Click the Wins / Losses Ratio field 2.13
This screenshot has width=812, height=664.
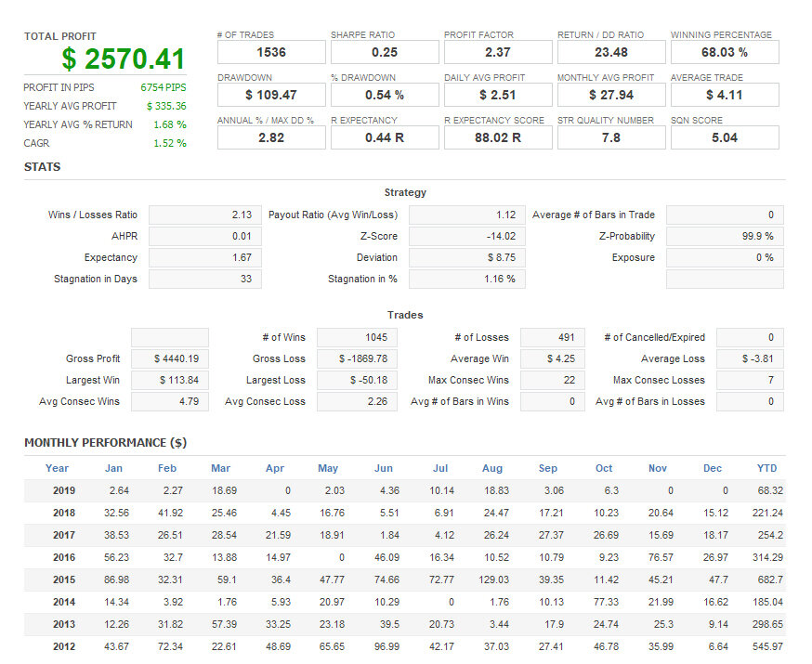[x=205, y=215]
